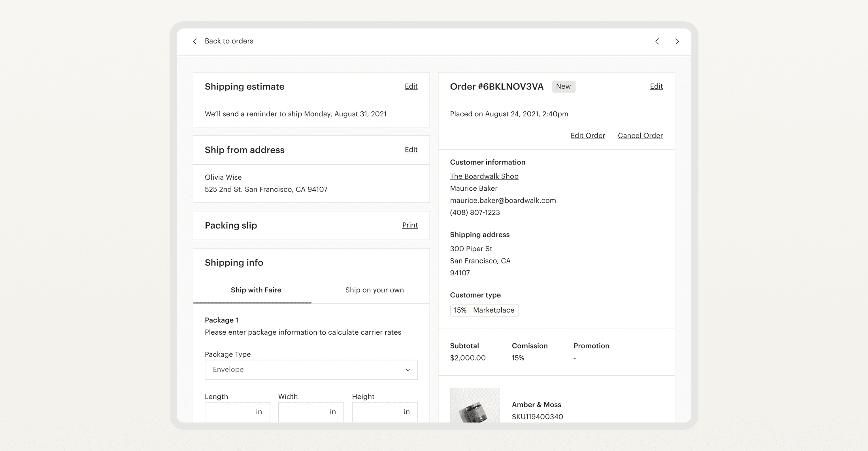Click the Cancel Order link
Image resolution: width=868 pixels, height=451 pixels.
[640, 136]
